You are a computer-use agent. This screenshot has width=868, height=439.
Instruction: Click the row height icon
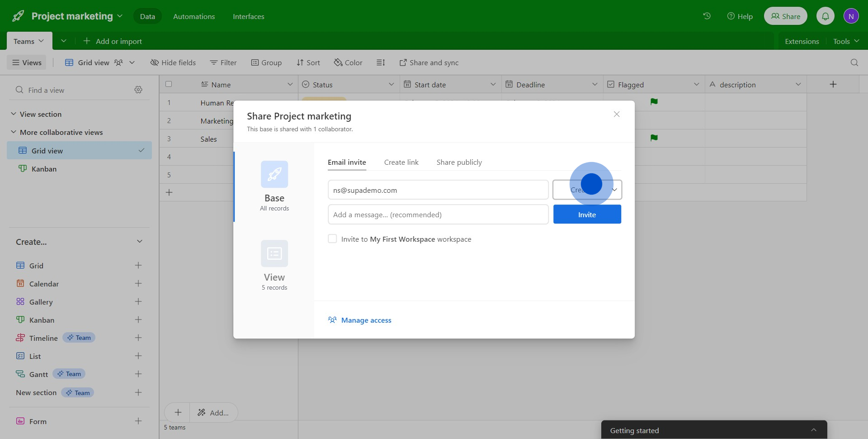381,62
